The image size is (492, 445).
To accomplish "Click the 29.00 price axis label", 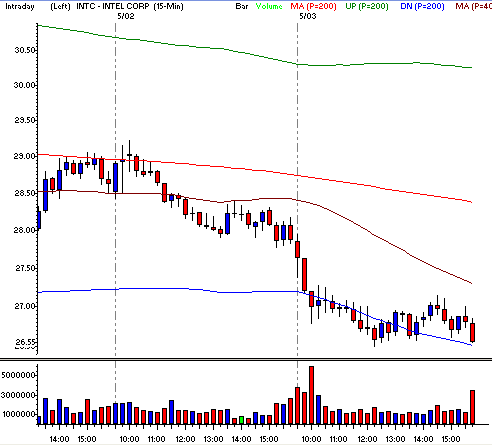I will click(25, 156).
